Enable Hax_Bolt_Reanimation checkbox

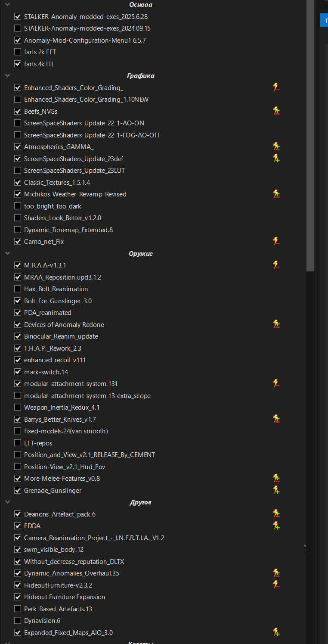pyautogui.click(x=18, y=289)
